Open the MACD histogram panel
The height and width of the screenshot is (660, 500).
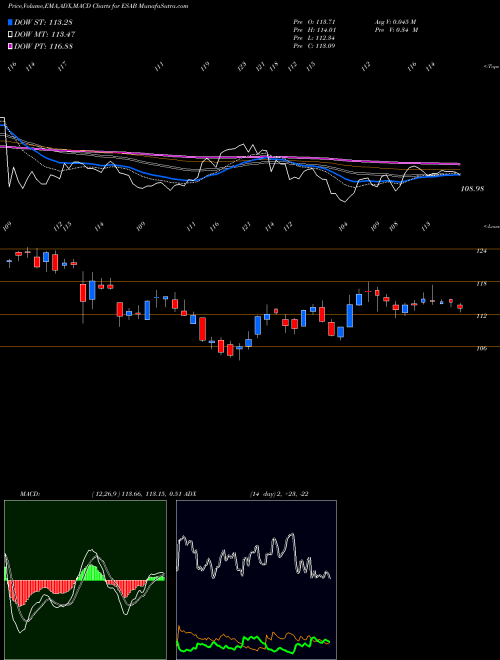pos(85,580)
